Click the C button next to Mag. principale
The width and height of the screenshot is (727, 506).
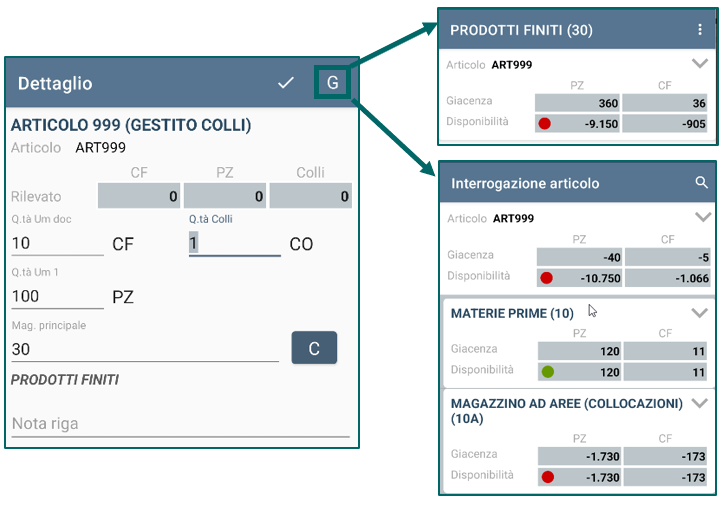(314, 348)
